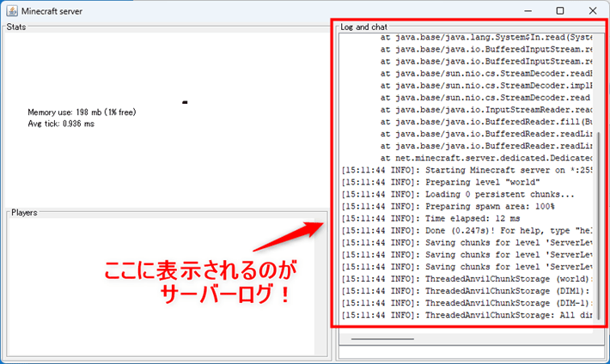Click the Players list area

point(161,287)
